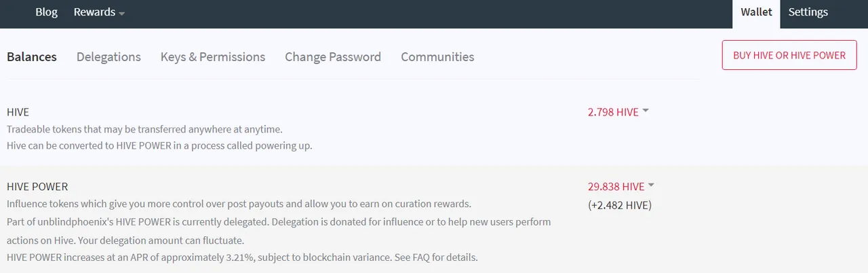Open Keys & Permissions

[x=213, y=57]
